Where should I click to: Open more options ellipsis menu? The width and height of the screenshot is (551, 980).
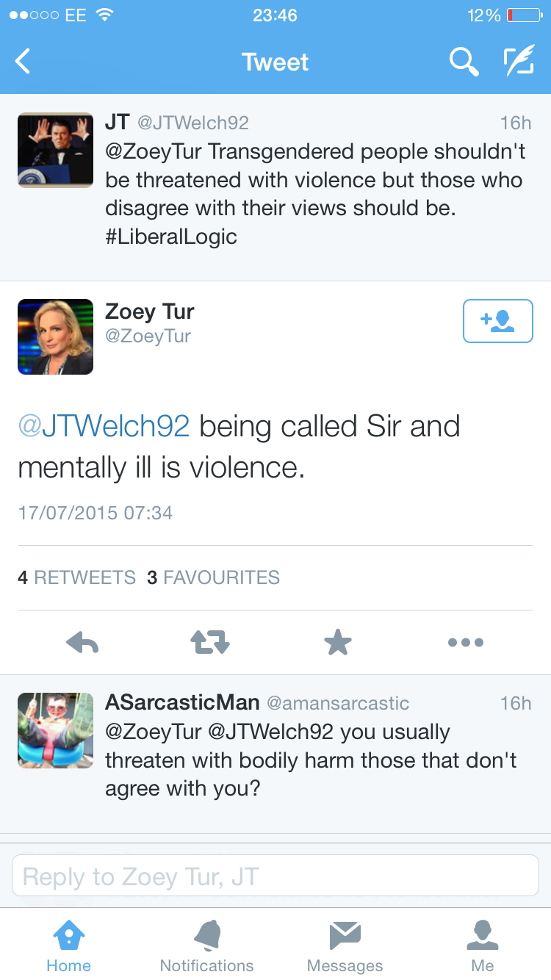click(x=466, y=643)
